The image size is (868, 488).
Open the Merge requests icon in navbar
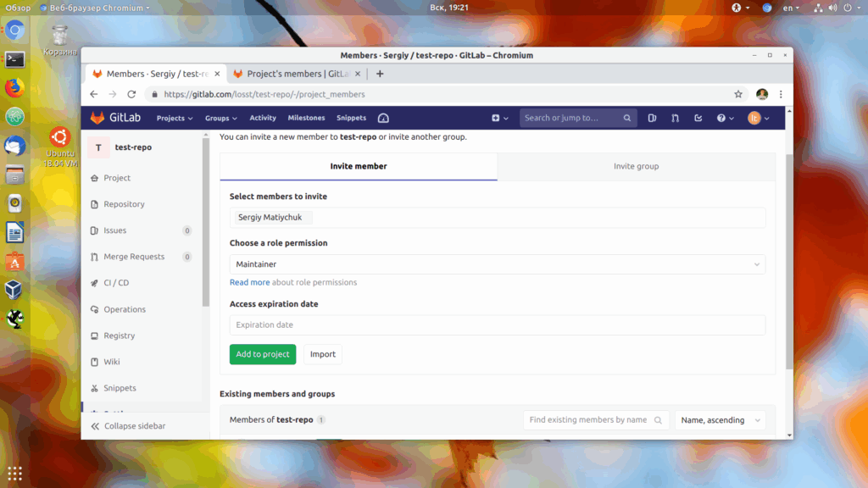pyautogui.click(x=675, y=118)
